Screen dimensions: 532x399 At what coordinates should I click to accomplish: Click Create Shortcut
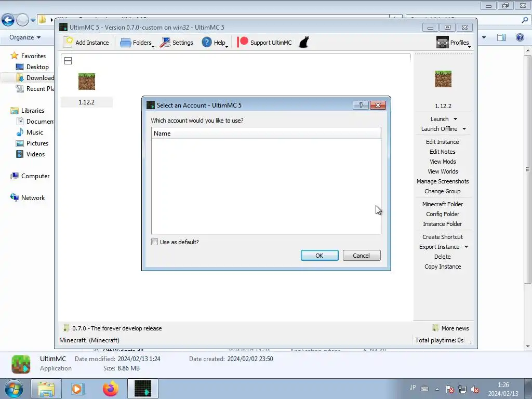[443, 237]
